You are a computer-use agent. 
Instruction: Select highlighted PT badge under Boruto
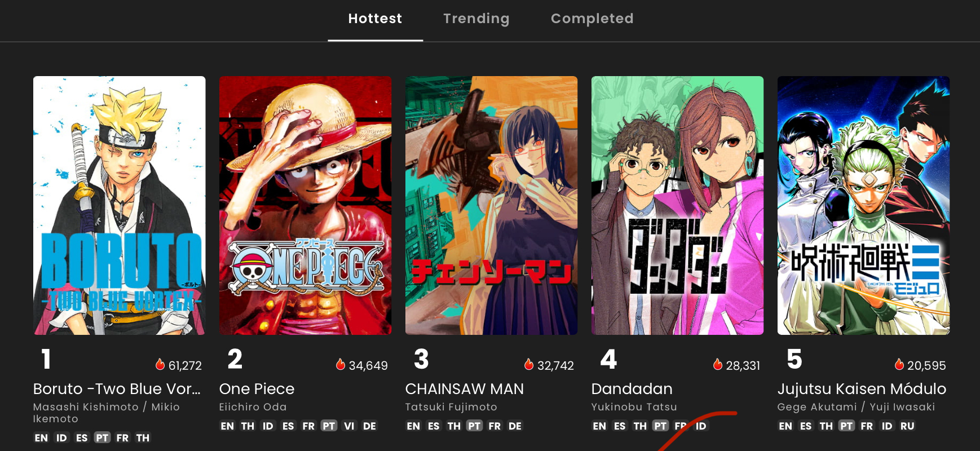point(102,437)
